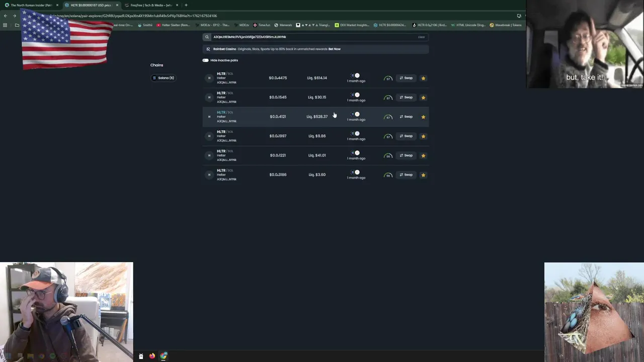Open the HTML Unicode Dingbats bookmark
Image resolution: width=644 pixels, height=362 pixels.
pyautogui.click(x=468, y=25)
